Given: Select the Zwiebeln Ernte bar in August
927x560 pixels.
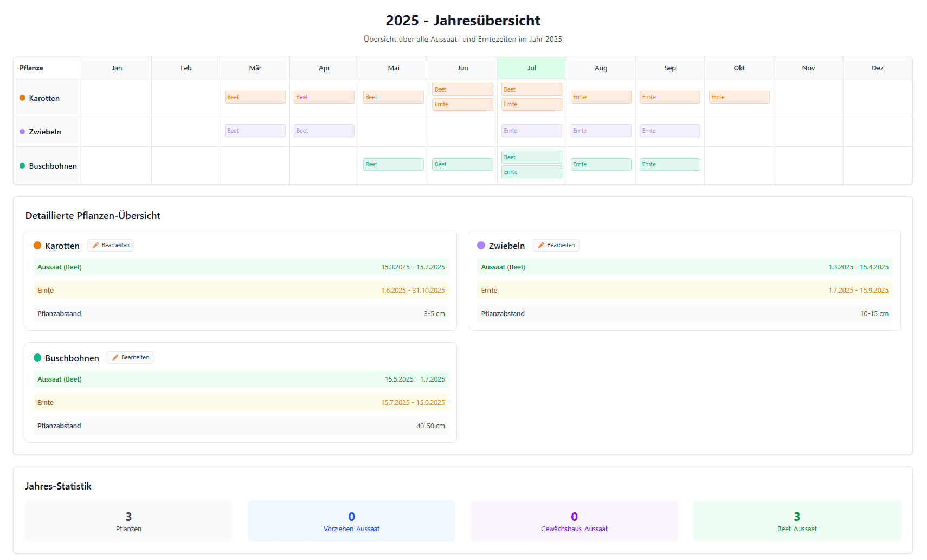Looking at the screenshot, I should [601, 131].
